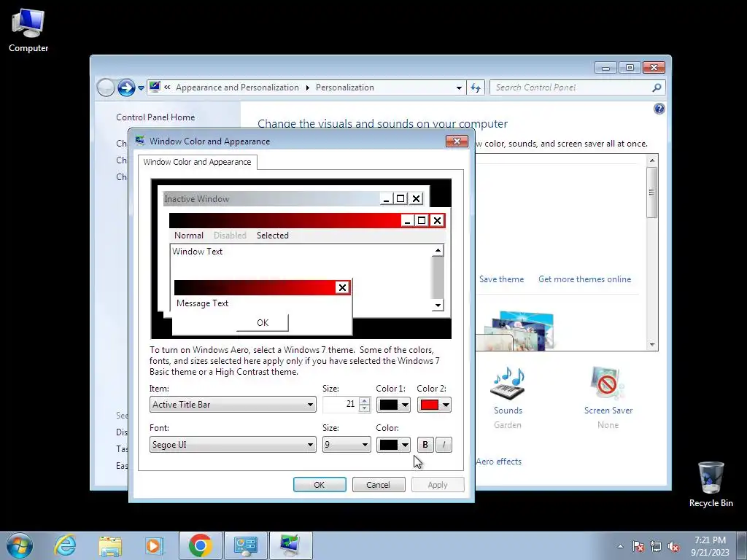Increase item Size with the up spinner
Screen dimensions: 747x560
365,401
